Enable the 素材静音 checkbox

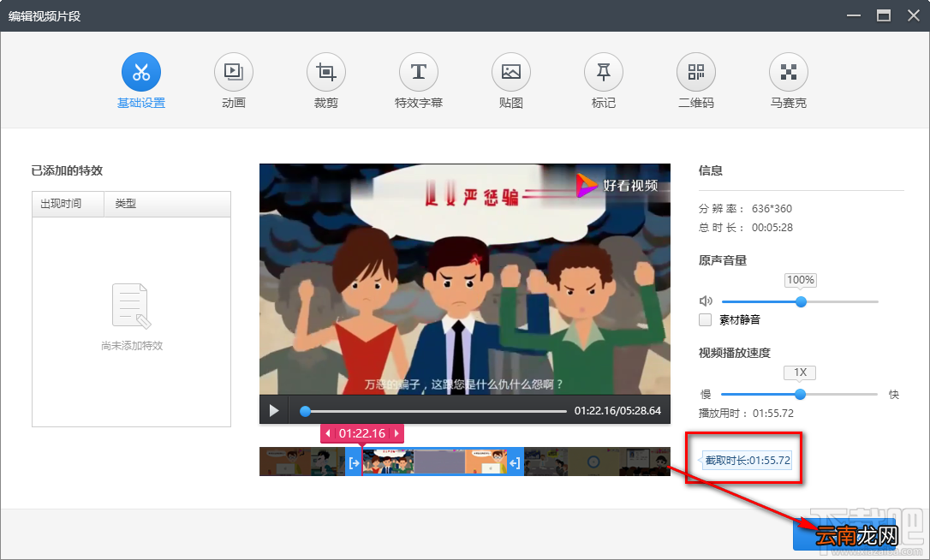[706, 319]
